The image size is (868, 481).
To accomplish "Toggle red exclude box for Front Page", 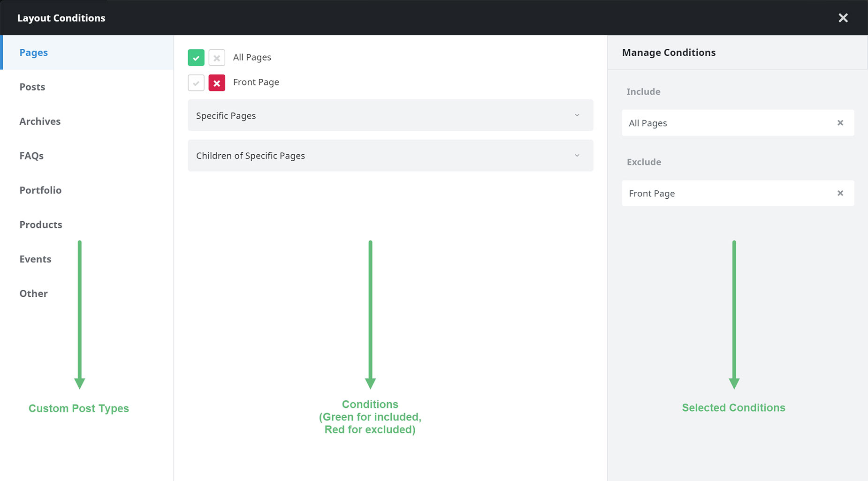I will [x=217, y=83].
